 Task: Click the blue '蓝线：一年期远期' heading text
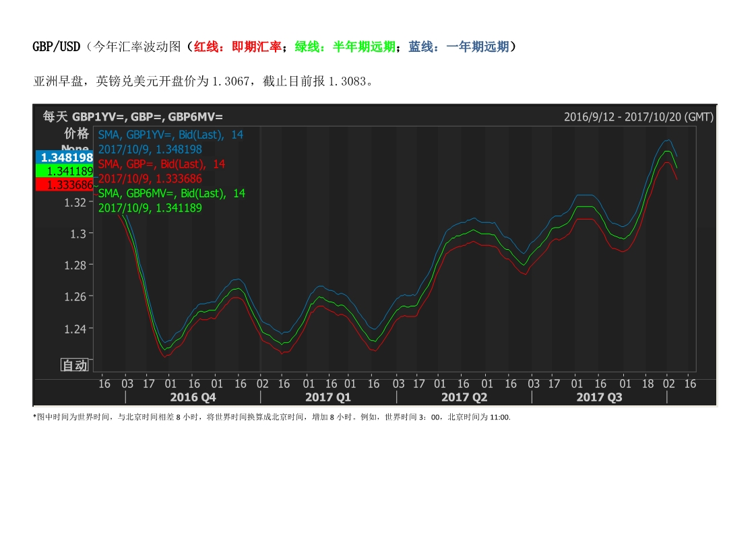pos(458,46)
